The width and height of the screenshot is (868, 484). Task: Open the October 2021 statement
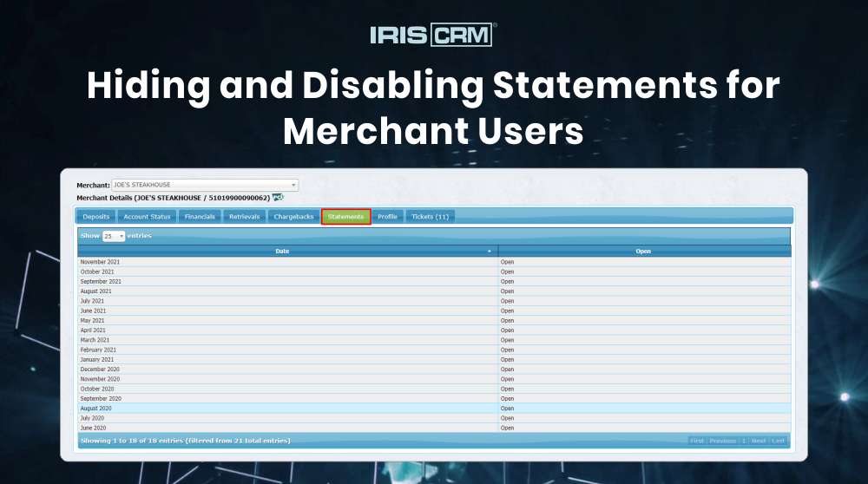pos(507,272)
